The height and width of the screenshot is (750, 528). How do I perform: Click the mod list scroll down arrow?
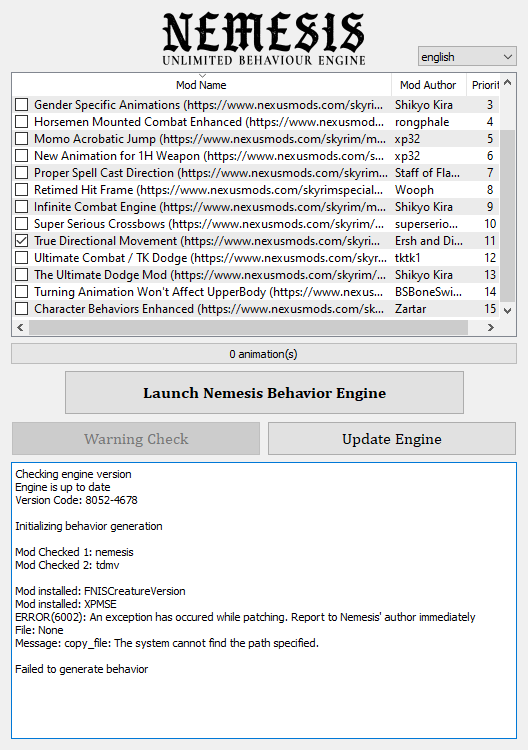click(x=507, y=310)
